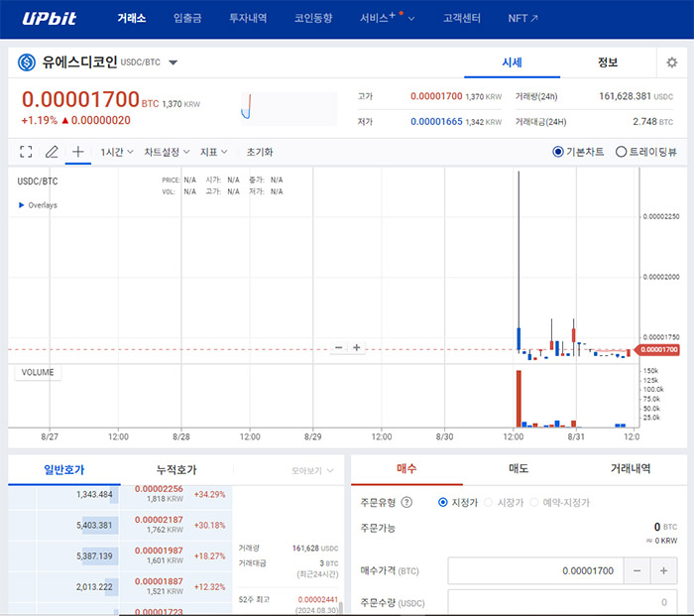694x616 pixels.
Task: Open 1시간 interval dropdown
Action: [117, 152]
